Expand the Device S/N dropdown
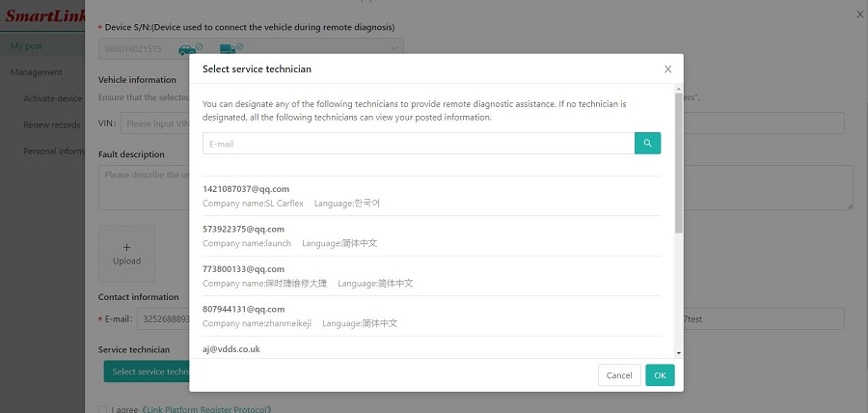Screen dimensions: 868x413 pyautogui.click(x=394, y=48)
